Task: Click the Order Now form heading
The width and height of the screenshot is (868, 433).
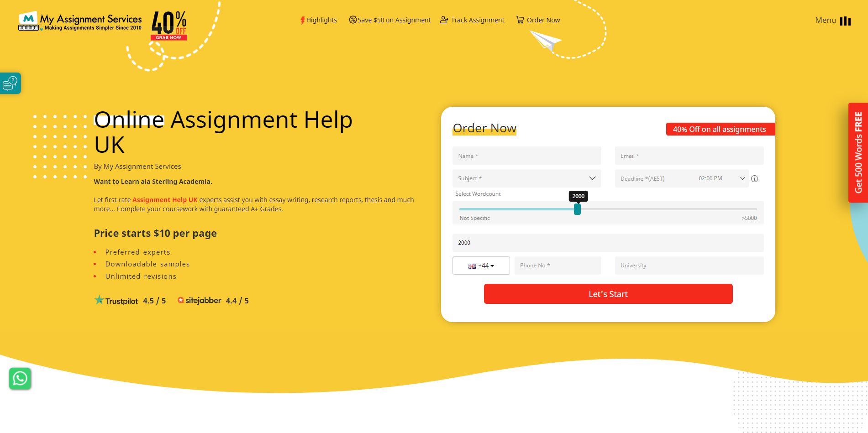Action: coord(484,128)
